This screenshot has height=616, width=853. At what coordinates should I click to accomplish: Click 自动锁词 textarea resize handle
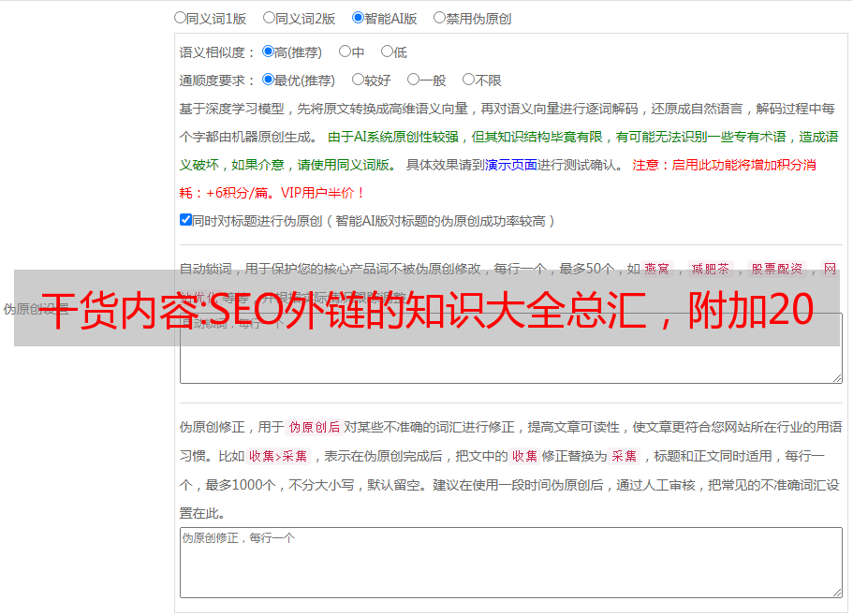point(837,378)
